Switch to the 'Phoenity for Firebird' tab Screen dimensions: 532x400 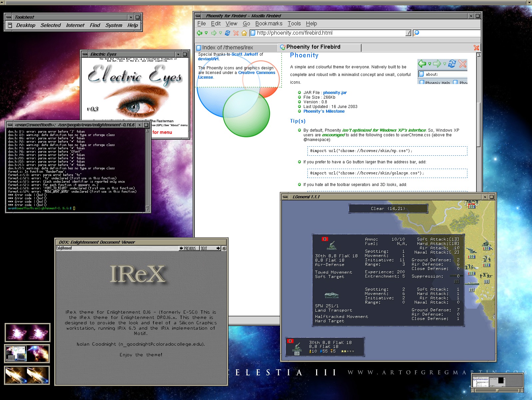(x=319, y=47)
